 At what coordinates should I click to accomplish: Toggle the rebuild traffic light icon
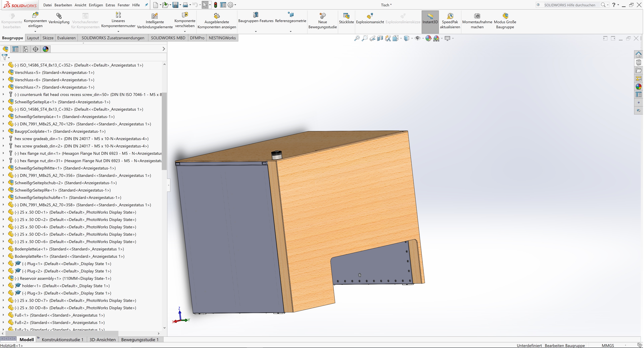click(x=216, y=5)
